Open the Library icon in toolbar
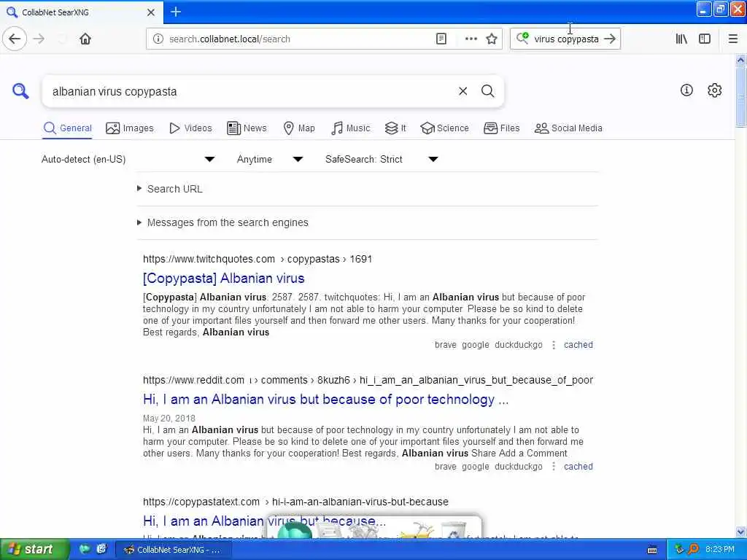The width and height of the screenshot is (747, 560). 681,39
